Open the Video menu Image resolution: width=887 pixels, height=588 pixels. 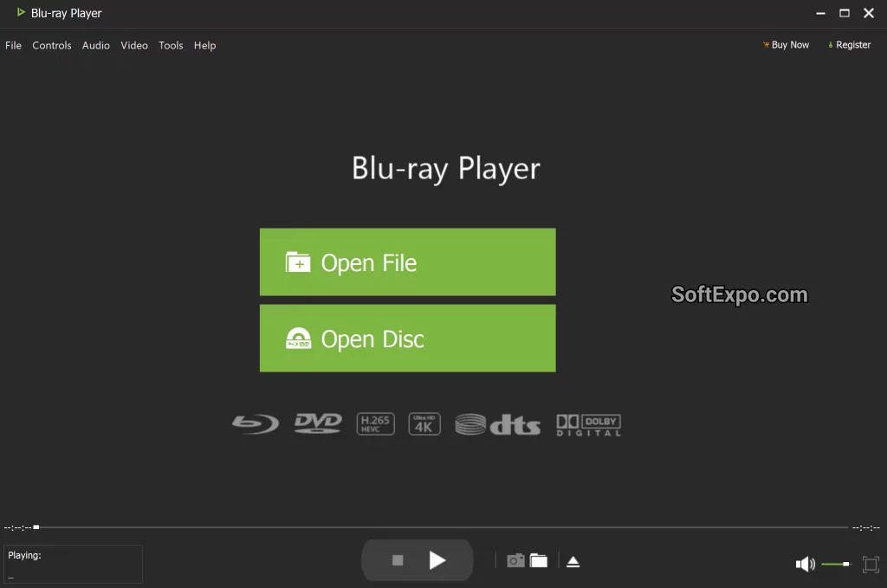pos(134,45)
